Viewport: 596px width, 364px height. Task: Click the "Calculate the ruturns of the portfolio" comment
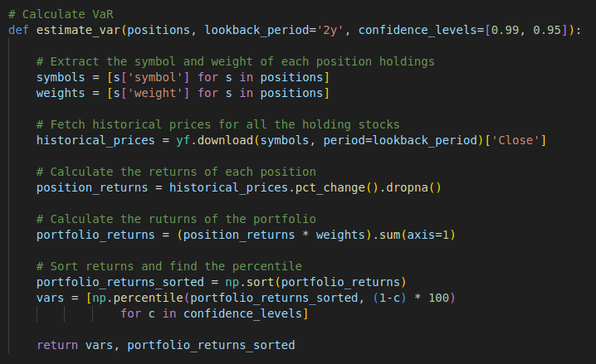pyautogui.click(x=176, y=219)
